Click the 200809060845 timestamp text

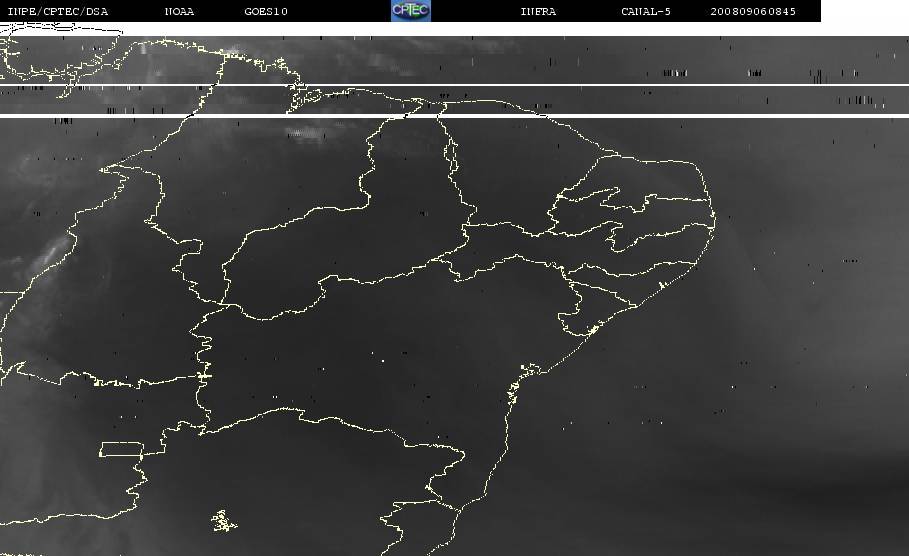pyautogui.click(x=753, y=12)
